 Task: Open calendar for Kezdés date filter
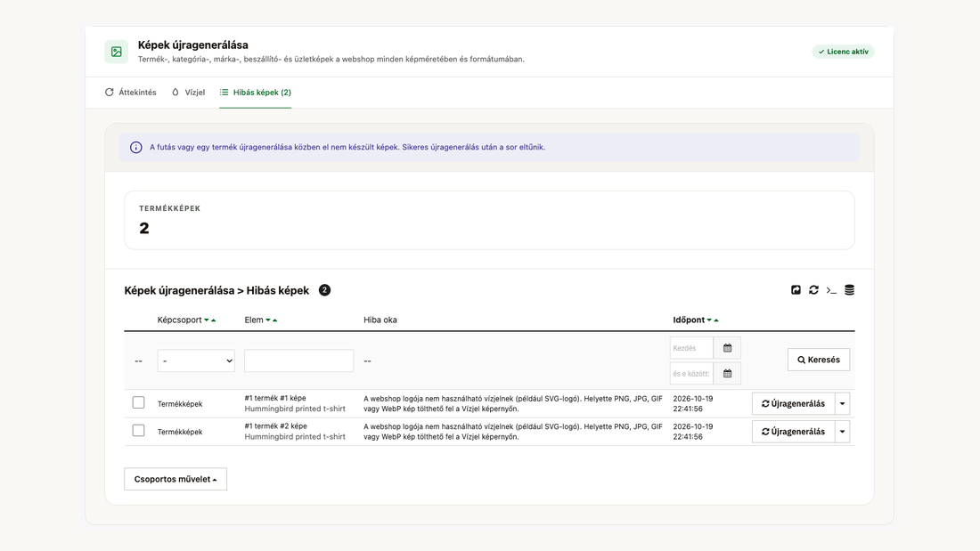(728, 348)
